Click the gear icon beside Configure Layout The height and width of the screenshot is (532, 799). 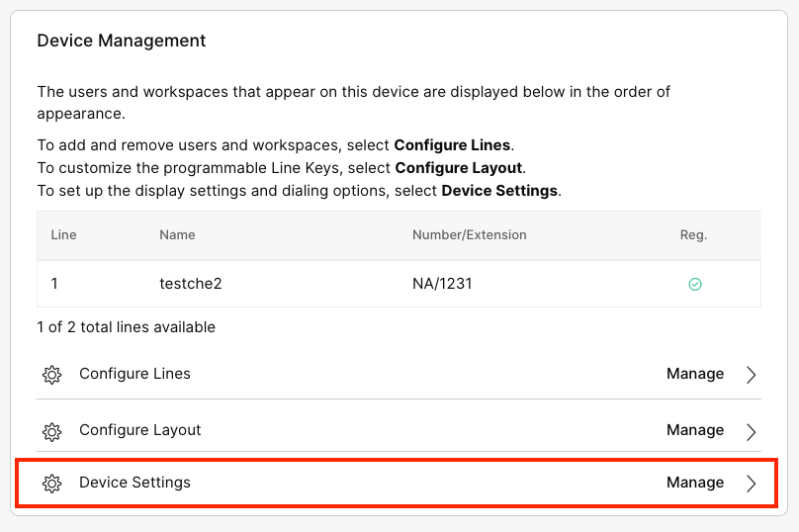52,431
